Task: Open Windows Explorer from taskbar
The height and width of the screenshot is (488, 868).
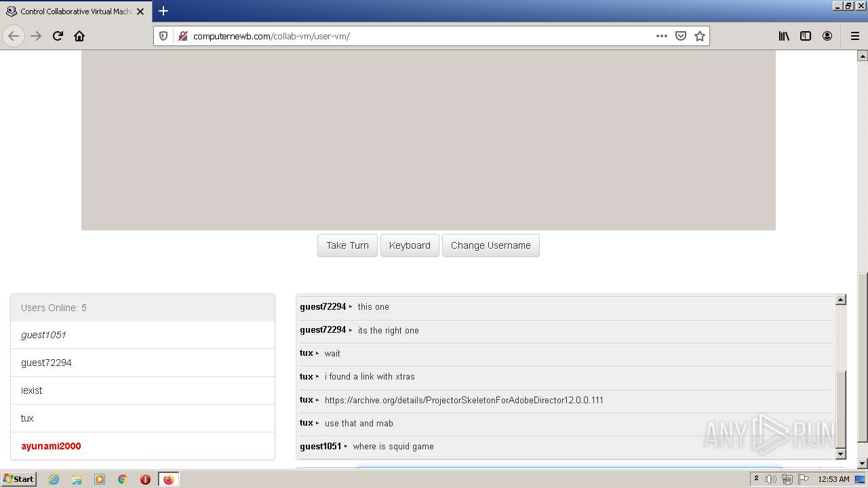Action: pyautogui.click(x=77, y=479)
